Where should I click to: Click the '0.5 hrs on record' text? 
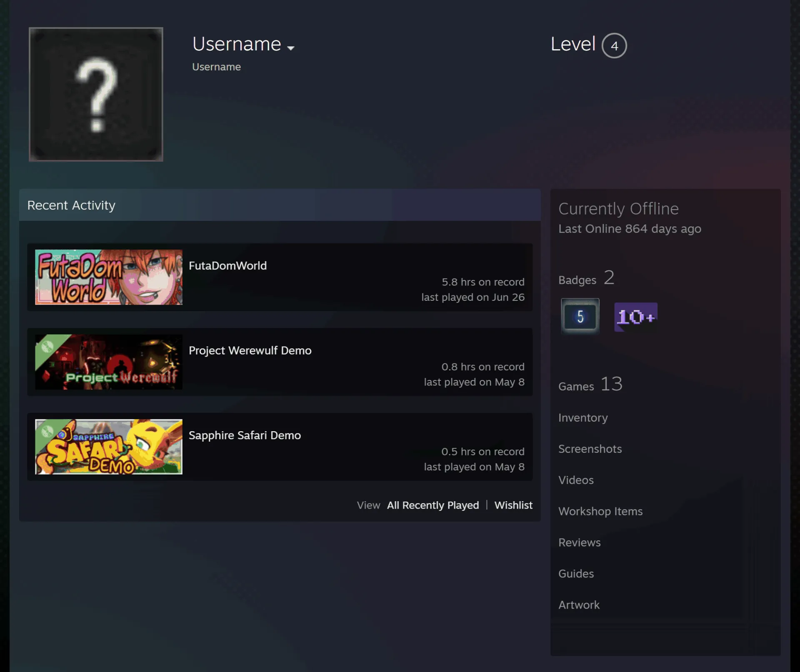coord(483,452)
